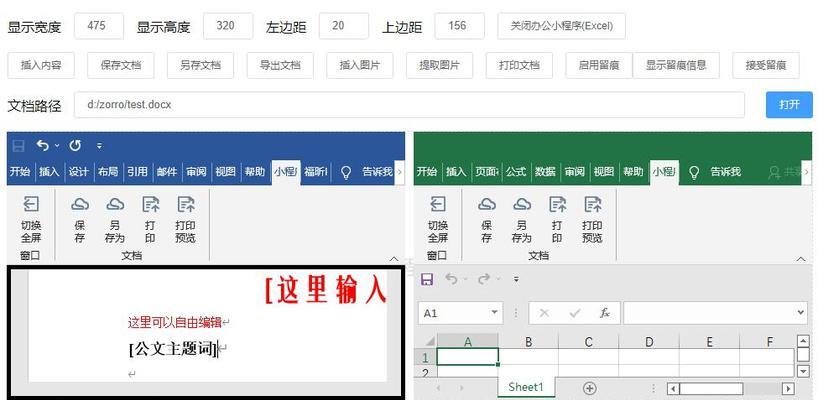The height and width of the screenshot is (400, 818).
Task: Click 切换全屏 in the Excel ribbon
Action: coord(438,220)
